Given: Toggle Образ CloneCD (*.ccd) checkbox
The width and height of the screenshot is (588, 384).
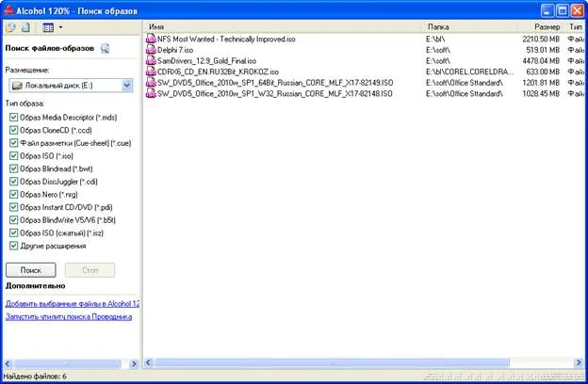Looking at the screenshot, I should tap(13, 130).
